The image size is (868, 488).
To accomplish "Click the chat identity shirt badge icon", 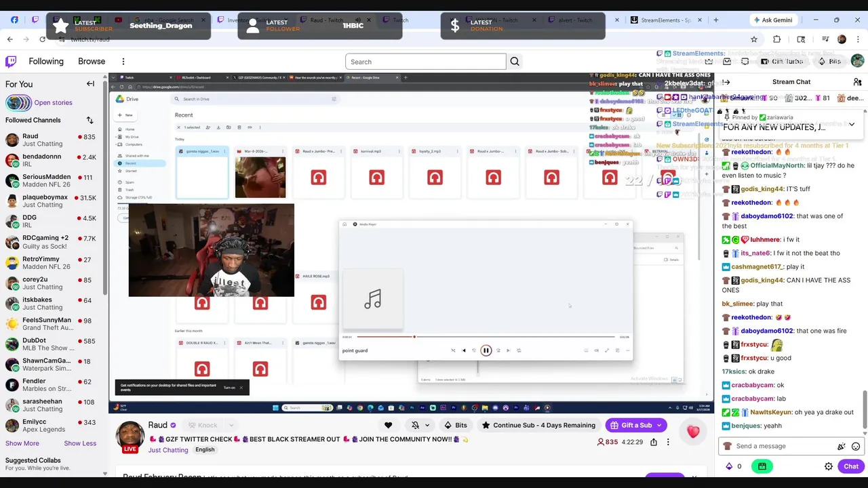I will coord(728,446).
